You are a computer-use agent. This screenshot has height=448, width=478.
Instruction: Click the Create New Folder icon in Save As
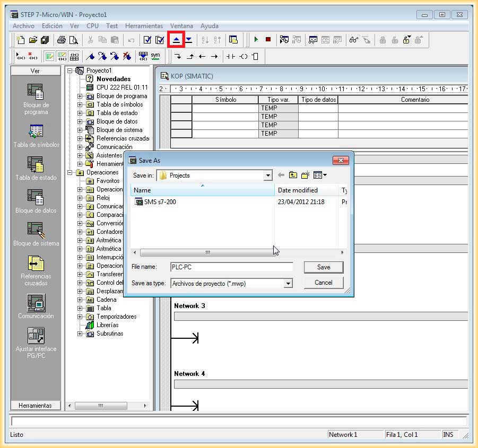305,175
